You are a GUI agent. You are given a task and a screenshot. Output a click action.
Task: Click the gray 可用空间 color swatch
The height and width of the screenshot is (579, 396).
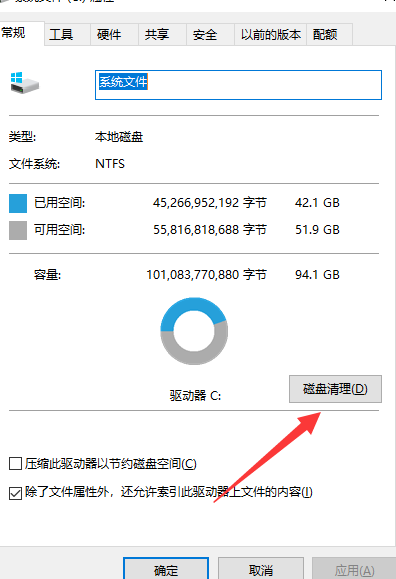coord(18,230)
